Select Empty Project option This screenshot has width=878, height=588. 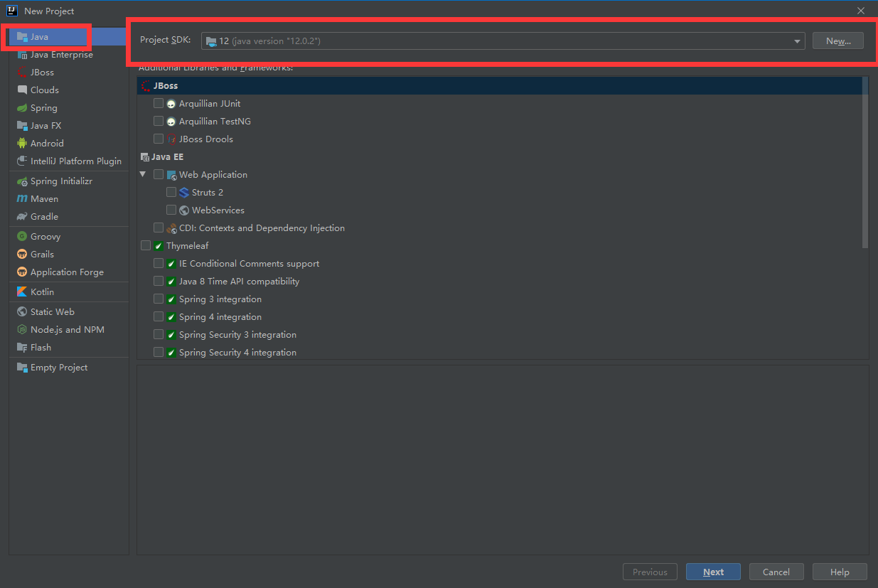[69, 368]
